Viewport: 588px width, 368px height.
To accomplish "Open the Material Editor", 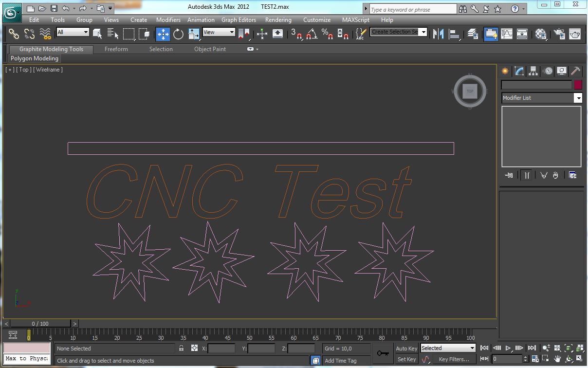I will (x=541, y=34).
